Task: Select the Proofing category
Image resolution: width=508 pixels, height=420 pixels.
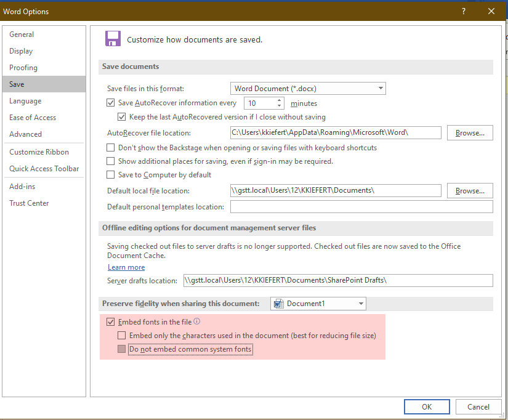Action: point(44,67)
